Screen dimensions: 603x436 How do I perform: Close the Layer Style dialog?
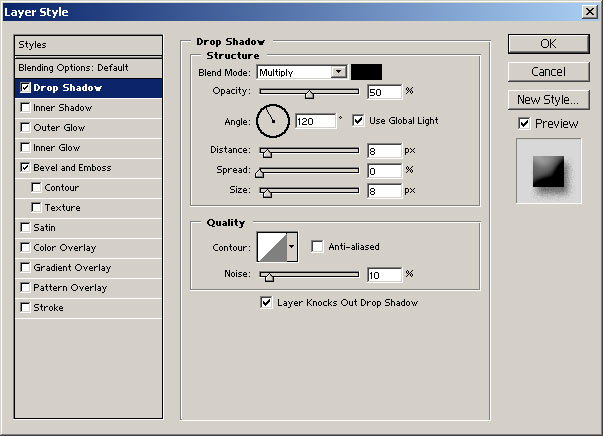point(589,13)
